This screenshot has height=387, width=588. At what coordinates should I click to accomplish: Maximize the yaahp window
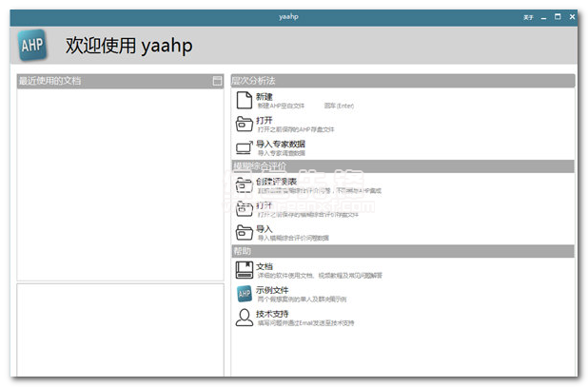558,17
